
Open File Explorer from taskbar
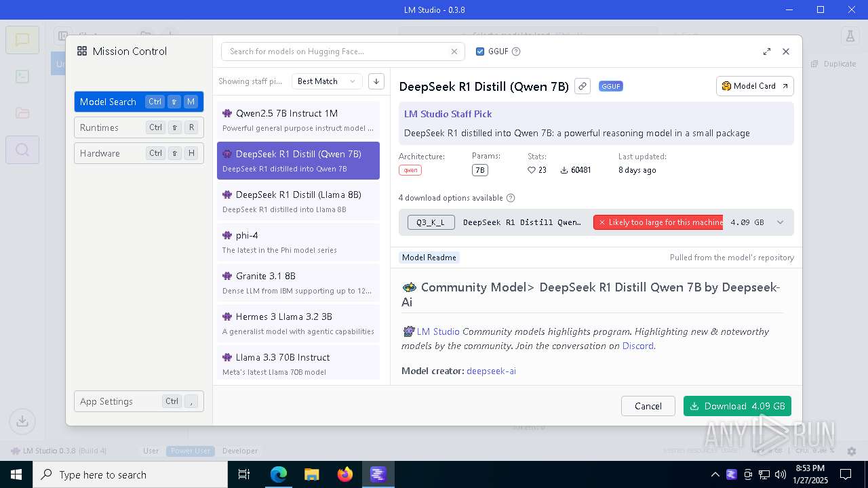pyautogui.click(x=312, y=474)
